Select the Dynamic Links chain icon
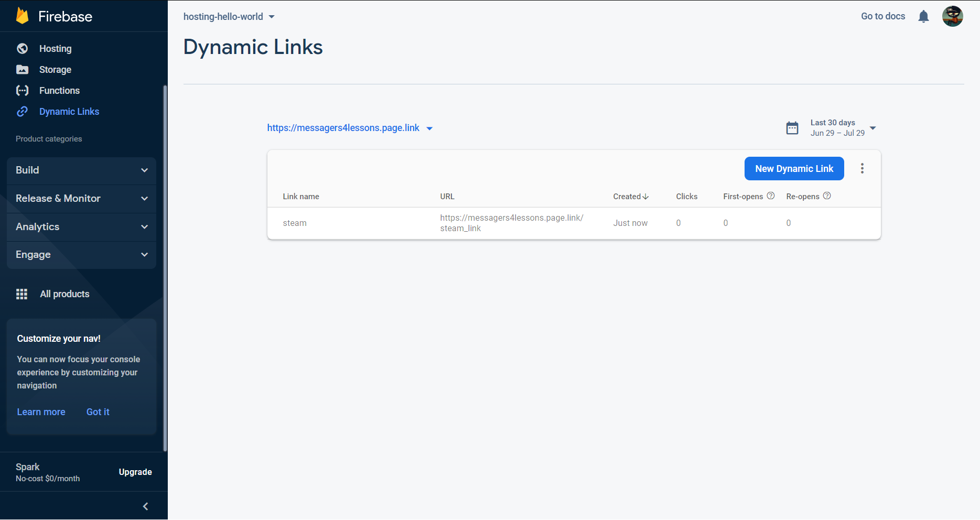980x520 pixels. pos(23,112)
